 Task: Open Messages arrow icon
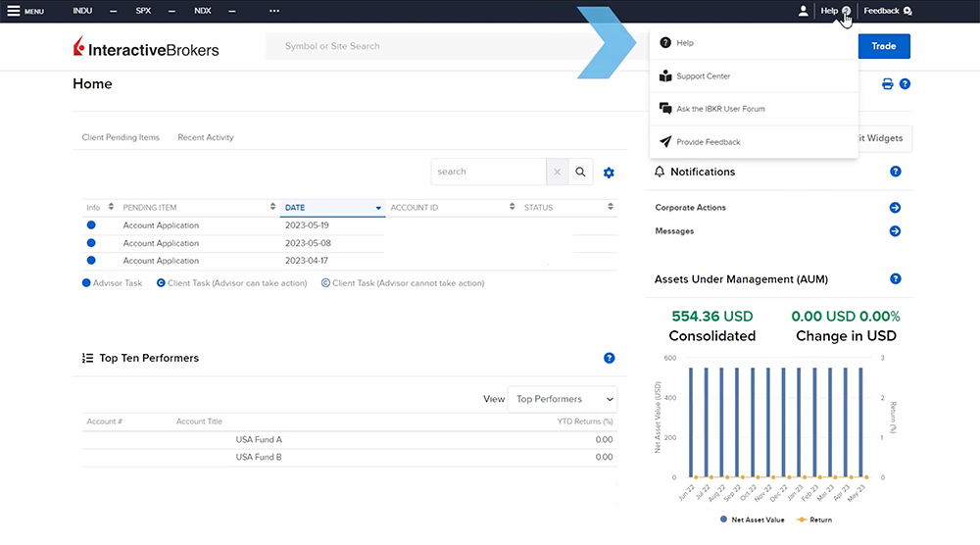895,231
